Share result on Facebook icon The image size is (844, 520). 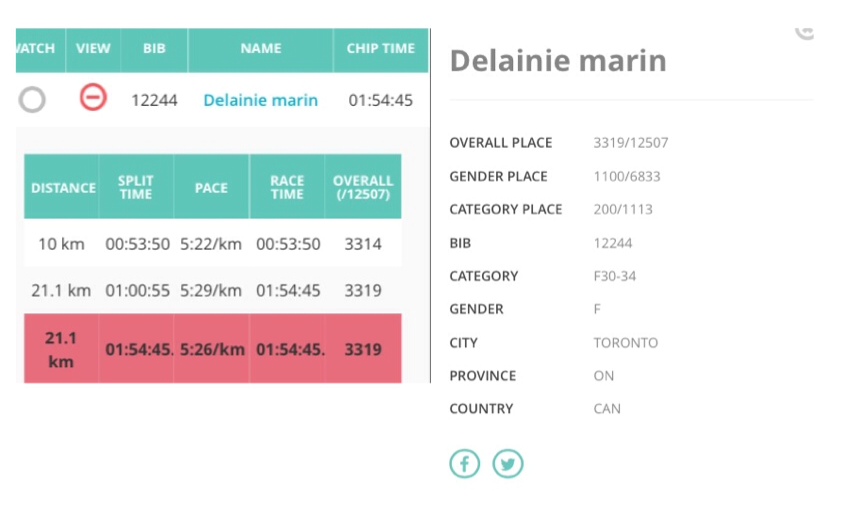point(464,464)
